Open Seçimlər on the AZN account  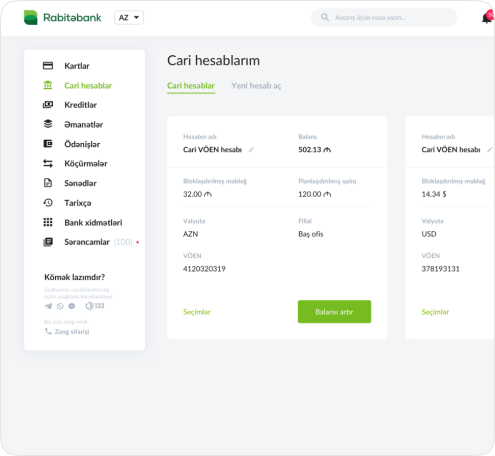[197, 312]
